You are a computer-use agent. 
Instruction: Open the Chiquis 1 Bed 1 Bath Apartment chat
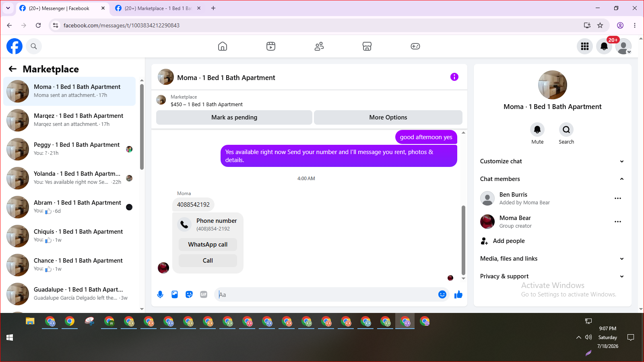(x=70, y=236)
